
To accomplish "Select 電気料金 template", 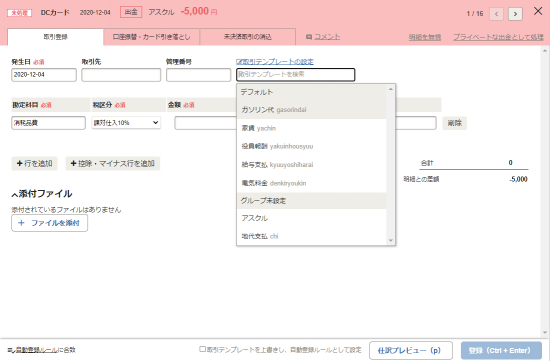I will [x=311, y=183].
